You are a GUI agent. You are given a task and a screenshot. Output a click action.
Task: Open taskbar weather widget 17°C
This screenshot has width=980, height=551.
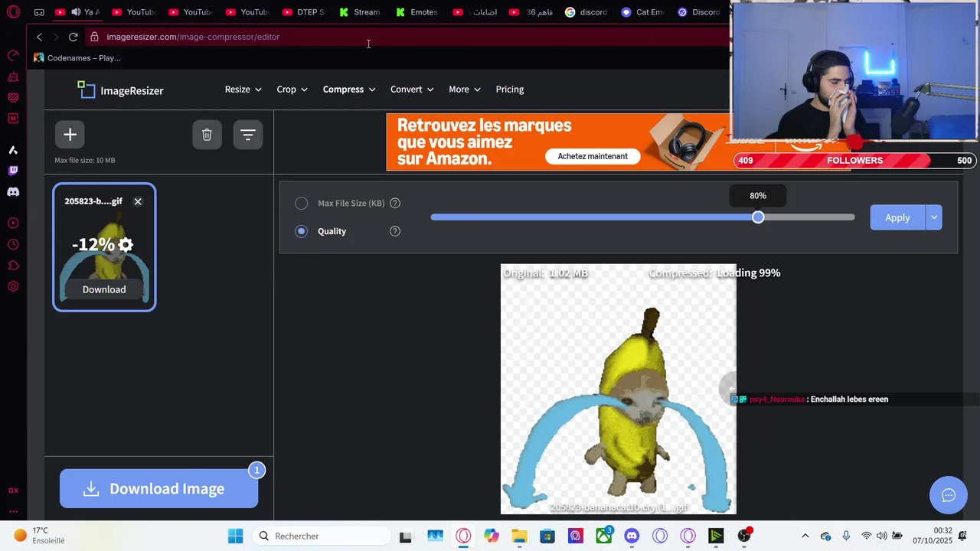tap(41, 536)
